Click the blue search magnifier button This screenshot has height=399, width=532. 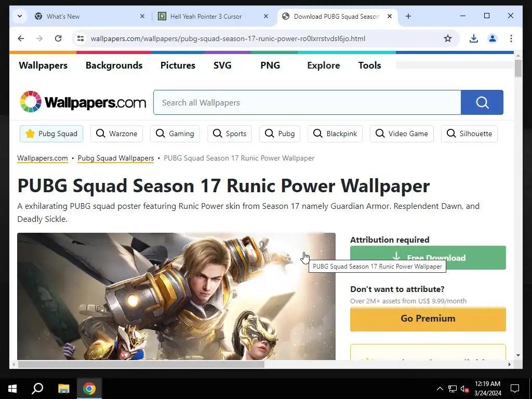[482, 102]
